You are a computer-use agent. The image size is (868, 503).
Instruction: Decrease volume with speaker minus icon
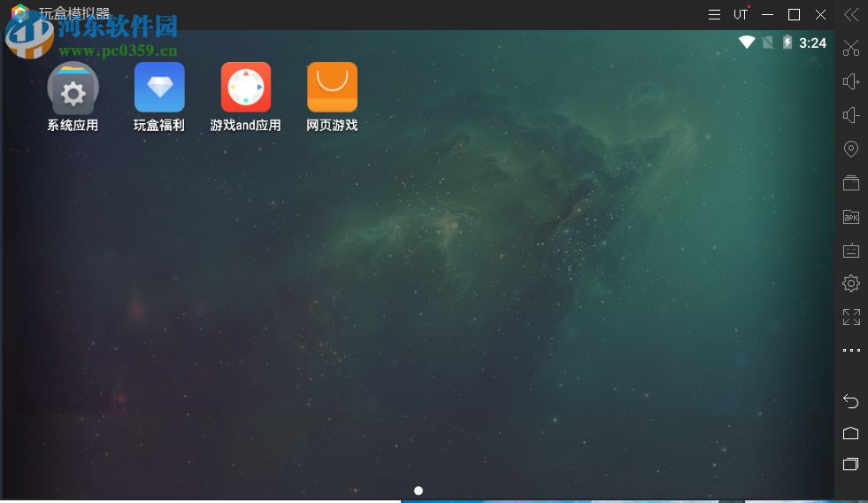[851, 115]
